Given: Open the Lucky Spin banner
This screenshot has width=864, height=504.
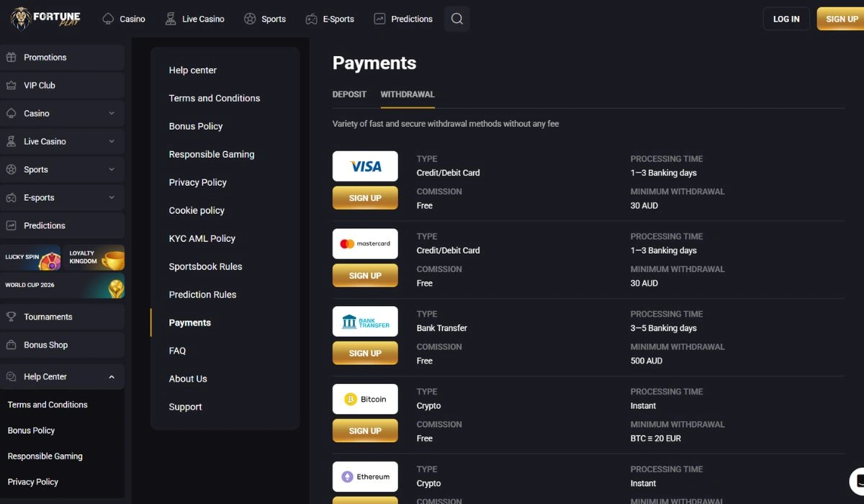Looking at the screenshot, I should (x=31, y=257).
